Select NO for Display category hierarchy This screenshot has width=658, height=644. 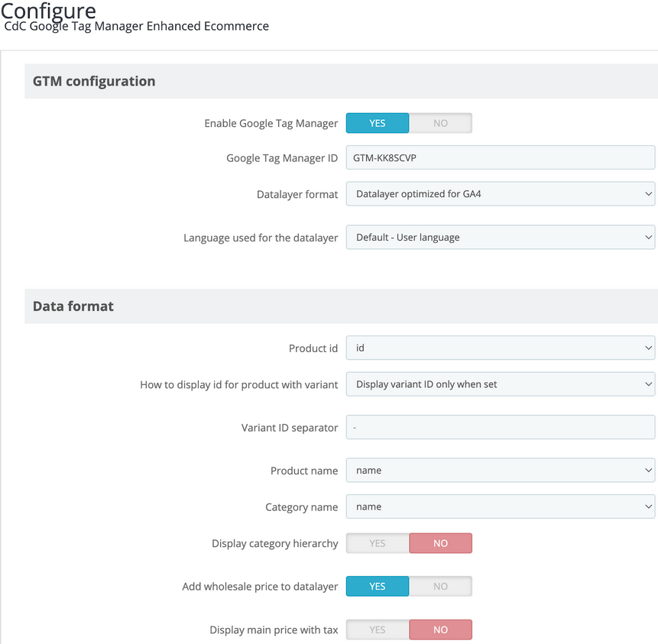tap(440, 543)
